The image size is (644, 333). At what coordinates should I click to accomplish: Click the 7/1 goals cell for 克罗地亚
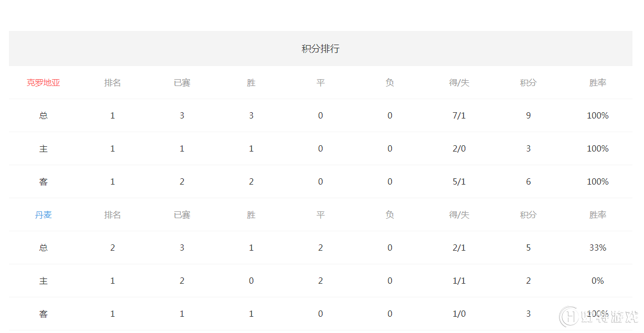coord(459,116)
